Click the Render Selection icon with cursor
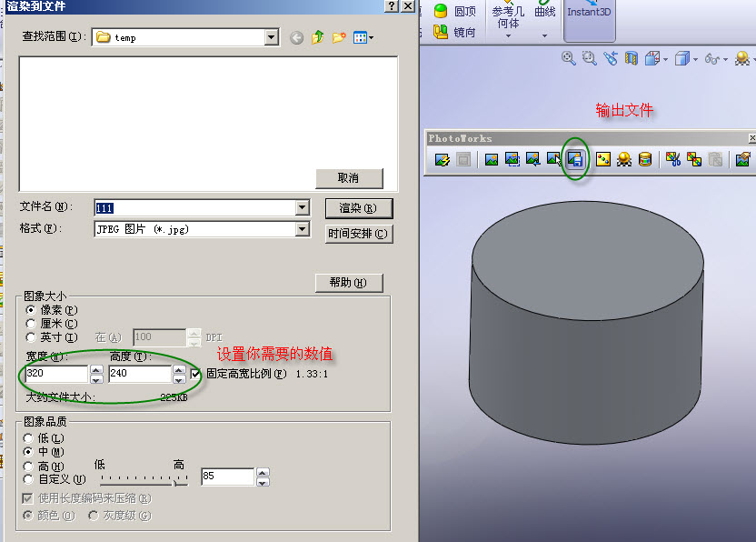Image resolution: width=756 pixels, height=542 pixels. pos(553,159)
